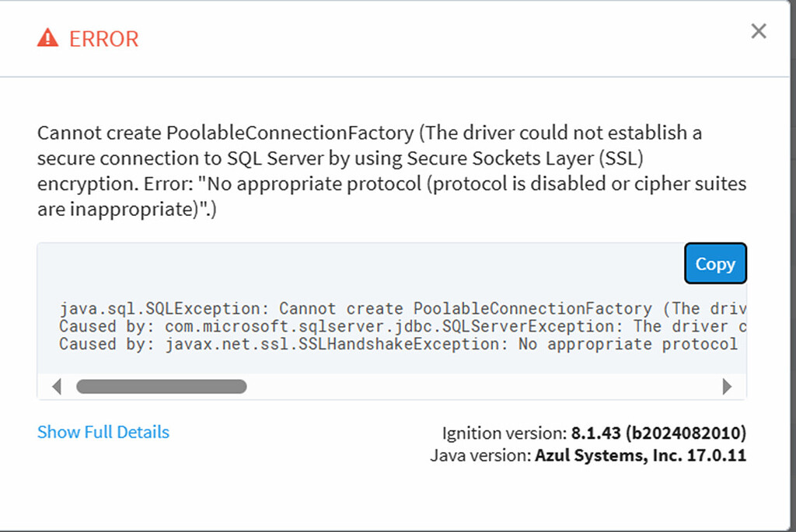Click the right scroll arrow of the trace box
The height and width of the screenshot is (532, 796).
727,387
